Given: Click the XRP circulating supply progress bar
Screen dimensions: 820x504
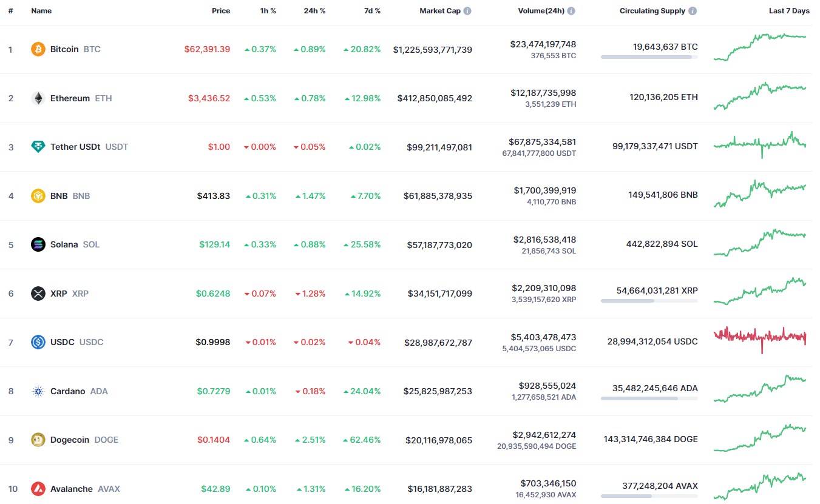Looking at the screenshot, I should click(649, 301).
